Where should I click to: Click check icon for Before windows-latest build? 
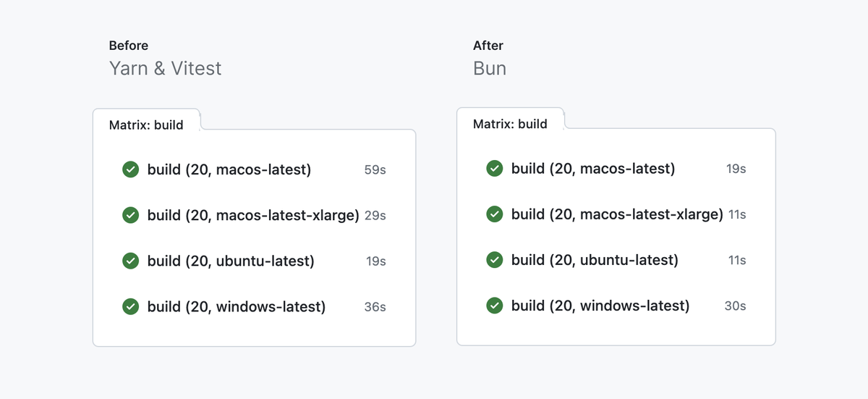point(130,307)
